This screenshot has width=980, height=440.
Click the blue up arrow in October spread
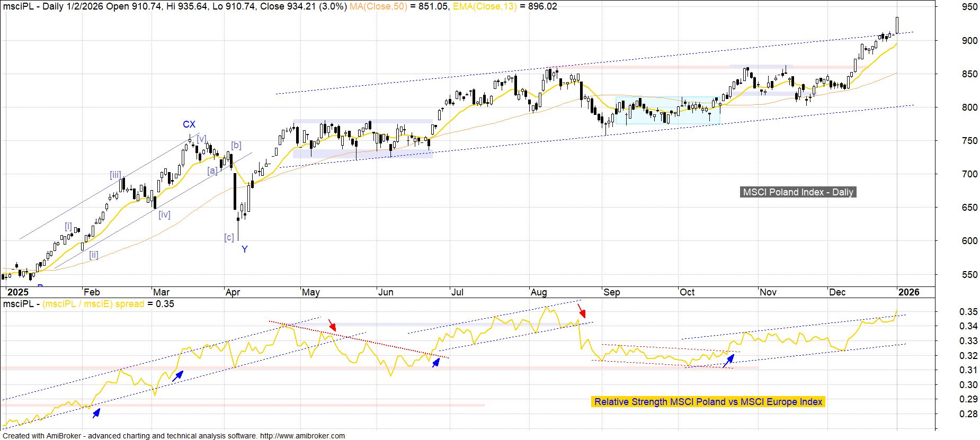[x=729, y=361]
